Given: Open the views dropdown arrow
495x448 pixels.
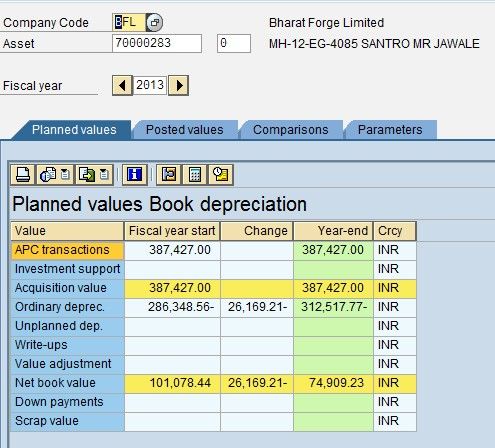Looking at the screenshot, I should [66, 174].
